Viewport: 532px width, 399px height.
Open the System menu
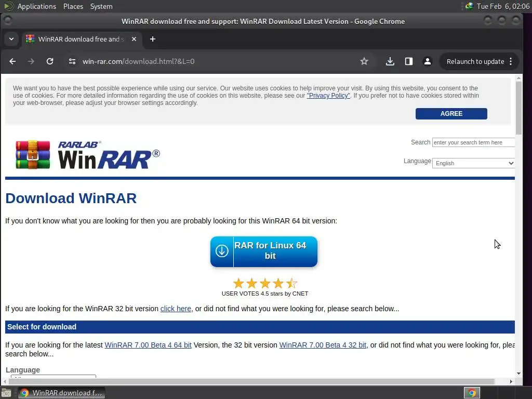[101, 6]
